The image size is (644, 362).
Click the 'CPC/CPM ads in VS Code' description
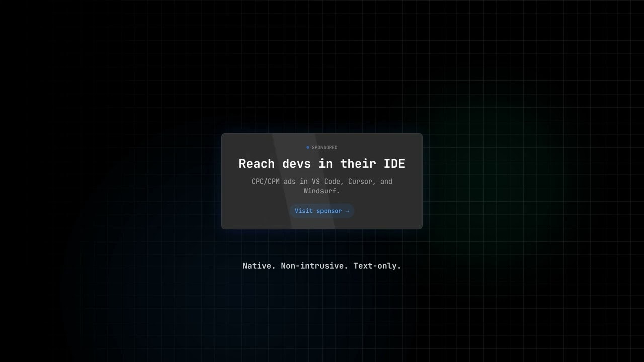(322, 186)
